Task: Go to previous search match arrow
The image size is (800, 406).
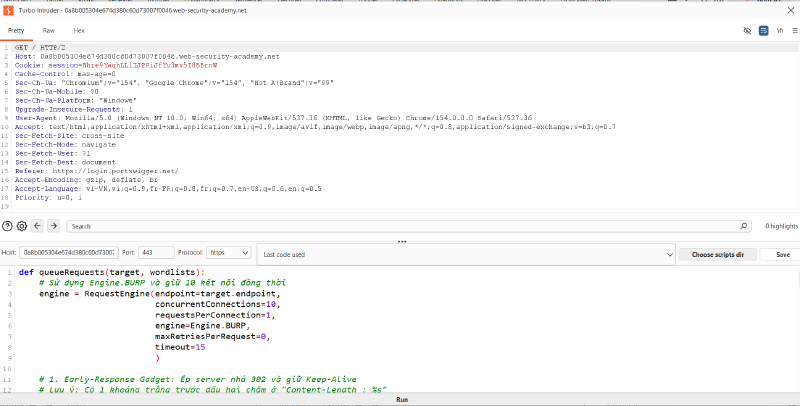Action: [37, 225]
